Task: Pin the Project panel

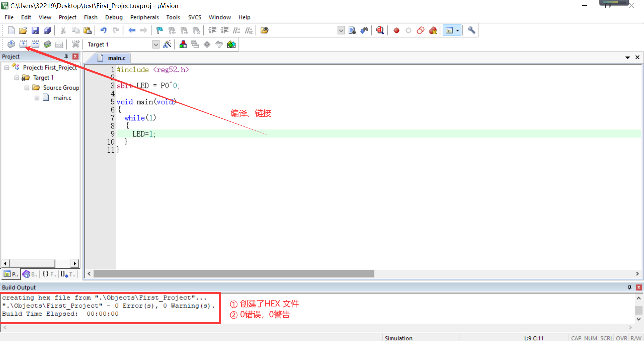Action: pyautogui.click(x=66, y=56)
